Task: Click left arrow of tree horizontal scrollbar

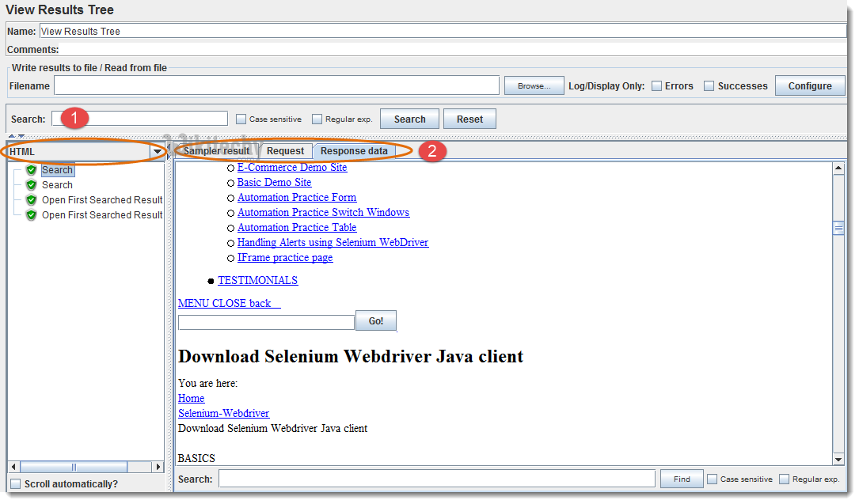Action: click(13, 467)
